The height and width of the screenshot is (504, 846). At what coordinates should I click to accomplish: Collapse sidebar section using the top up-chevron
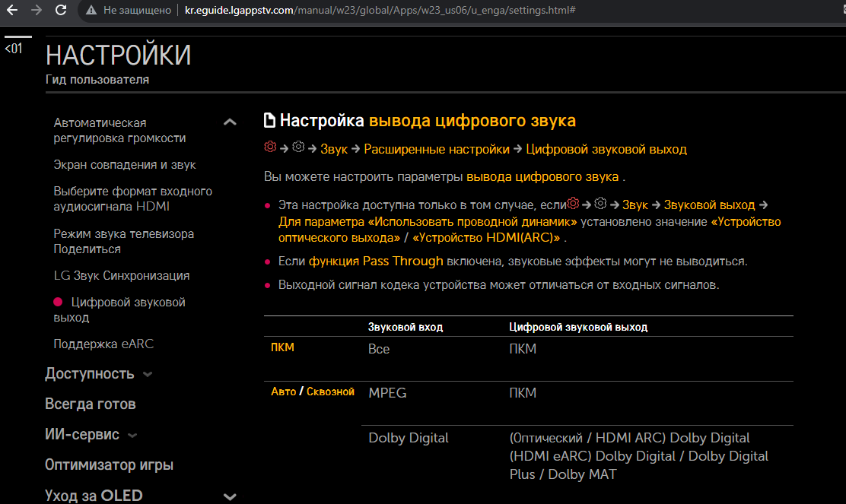(x=230, y=122)
